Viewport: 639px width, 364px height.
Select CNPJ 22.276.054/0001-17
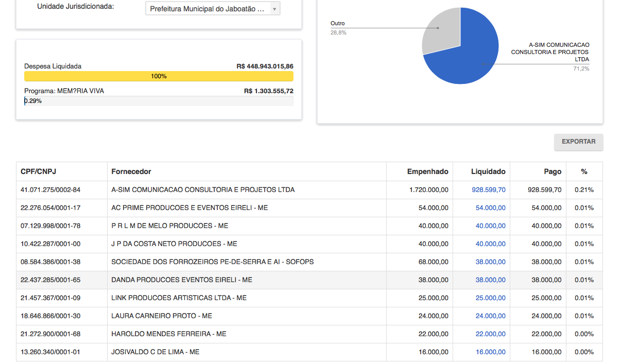pyautogui.click(x=50, y=208)
